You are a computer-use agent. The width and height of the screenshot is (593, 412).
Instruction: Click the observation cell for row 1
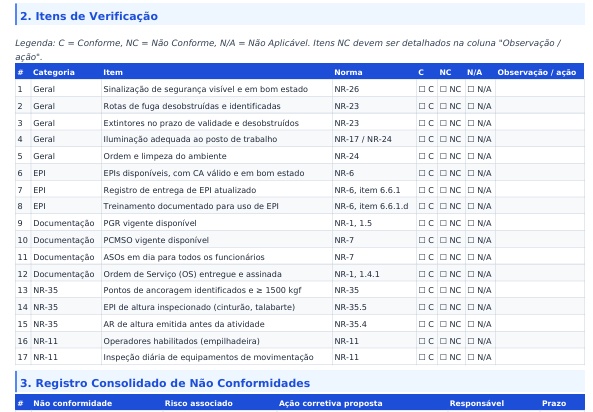pyautogui.click(x=540, y=89)
